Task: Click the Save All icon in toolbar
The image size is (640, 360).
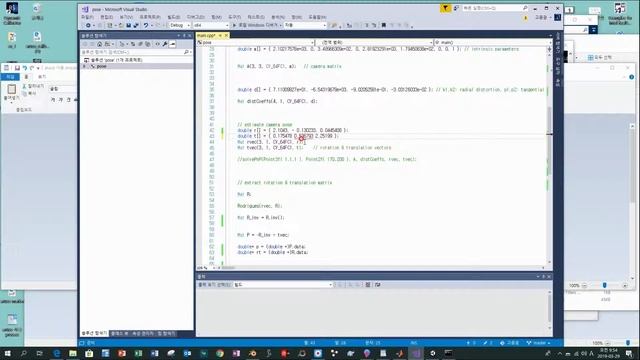Action: (x=136, y=25)
